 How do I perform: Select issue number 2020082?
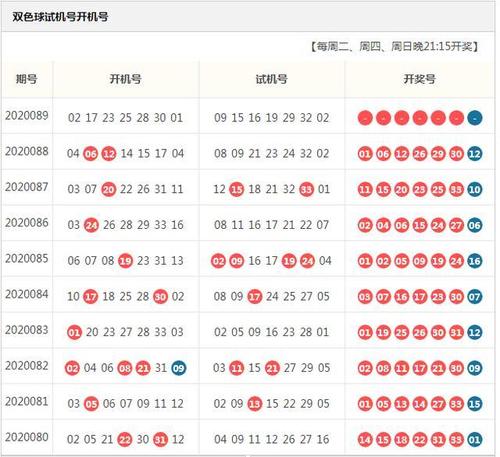click(x=27, y=366)
